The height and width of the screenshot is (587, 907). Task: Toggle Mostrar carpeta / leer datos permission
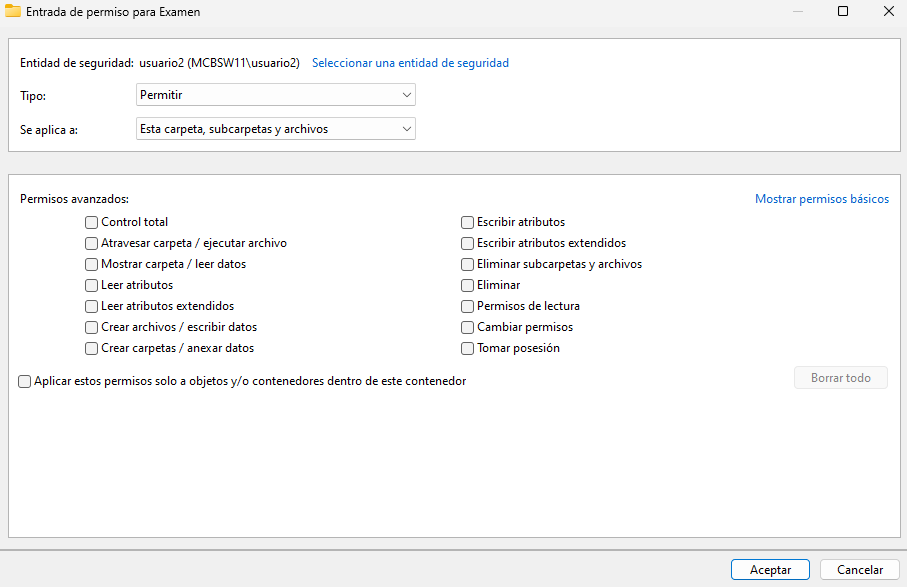92,264
